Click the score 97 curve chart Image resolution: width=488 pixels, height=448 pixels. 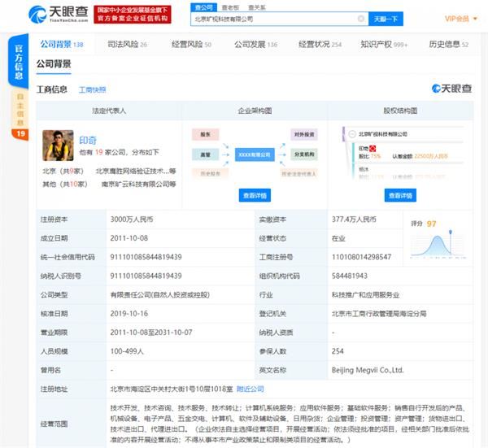(443, 237)
